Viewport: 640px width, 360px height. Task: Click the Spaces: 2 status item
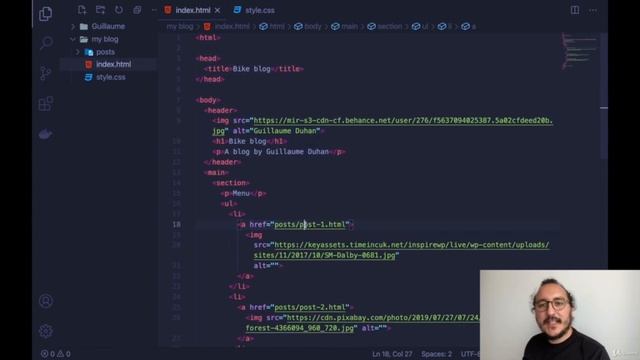pyautogui.click(x=436, y=354)
